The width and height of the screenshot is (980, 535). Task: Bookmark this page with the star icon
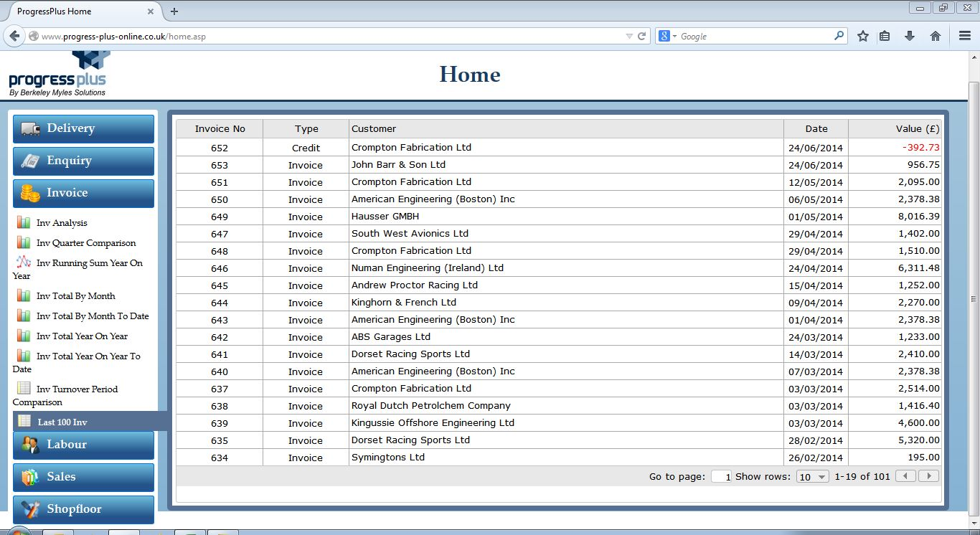(863, 36)
